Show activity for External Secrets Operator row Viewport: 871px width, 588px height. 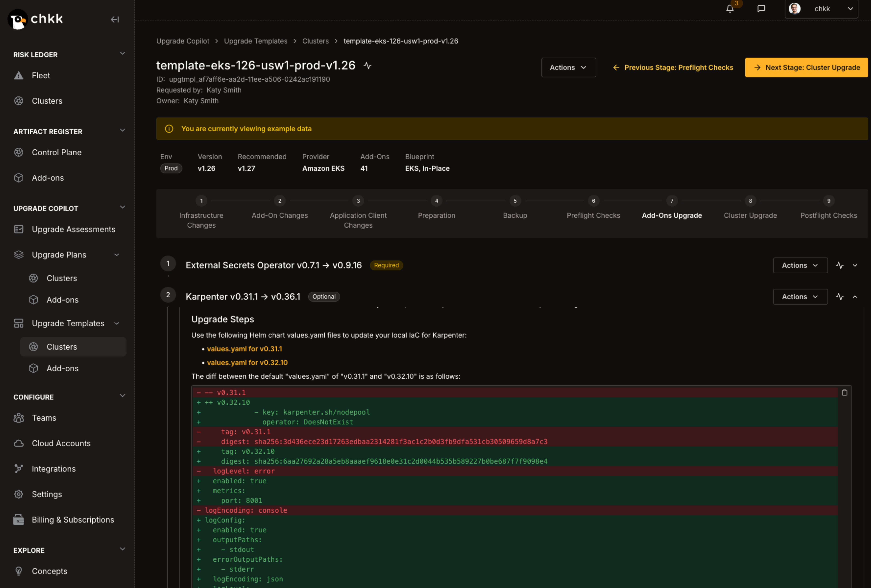pyautogui.click(x=840, y=265)
